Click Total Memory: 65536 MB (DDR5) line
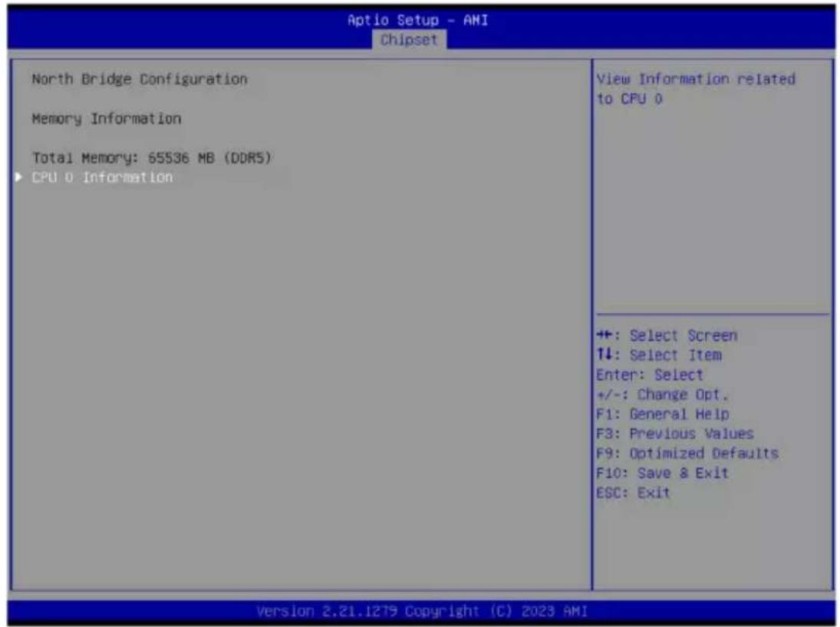840x627 pixels. [152, 158]
